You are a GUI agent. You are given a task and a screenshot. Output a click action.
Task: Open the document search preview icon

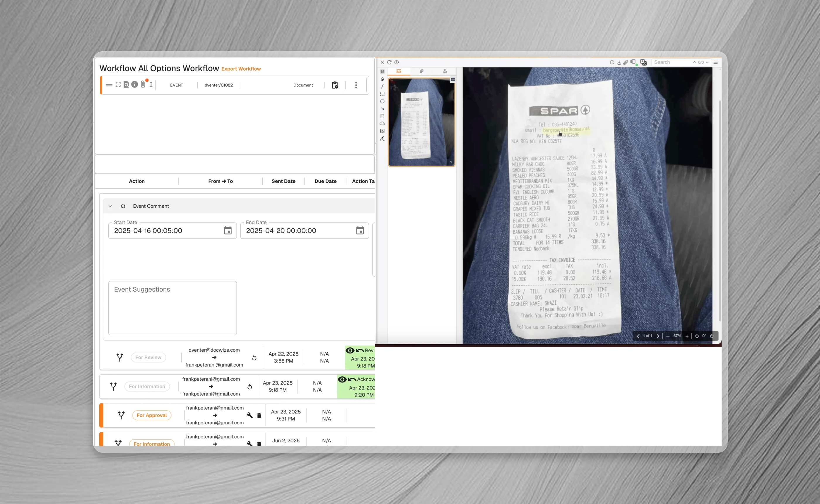[126, 85]
